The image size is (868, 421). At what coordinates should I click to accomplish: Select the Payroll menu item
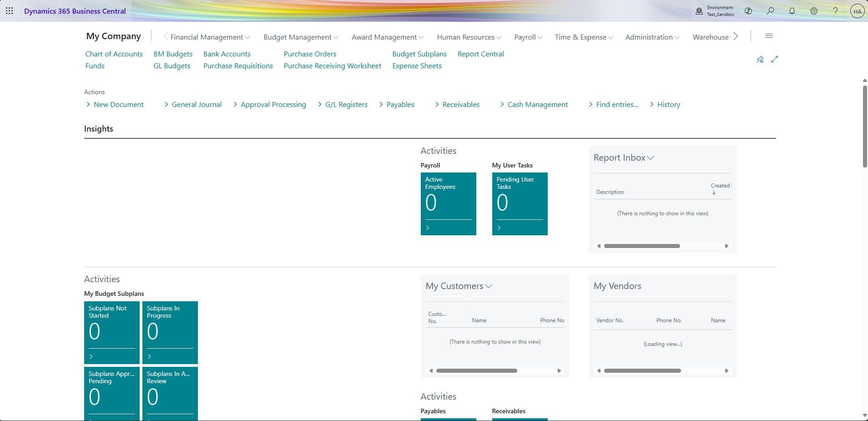click(525, 37)
